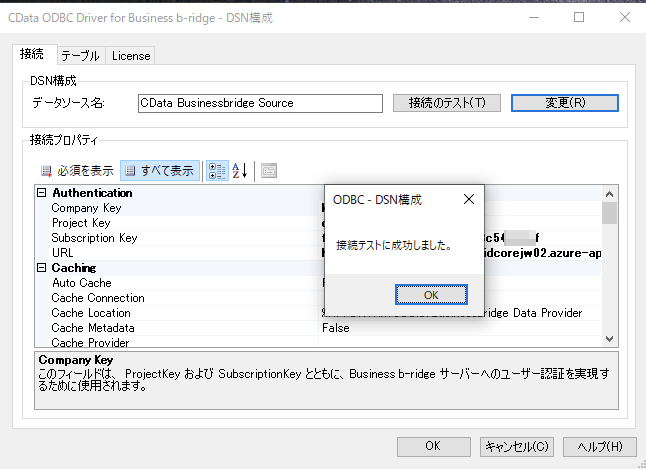Click the 変更(R) button
646x469 pixels.
click(564, 103)
